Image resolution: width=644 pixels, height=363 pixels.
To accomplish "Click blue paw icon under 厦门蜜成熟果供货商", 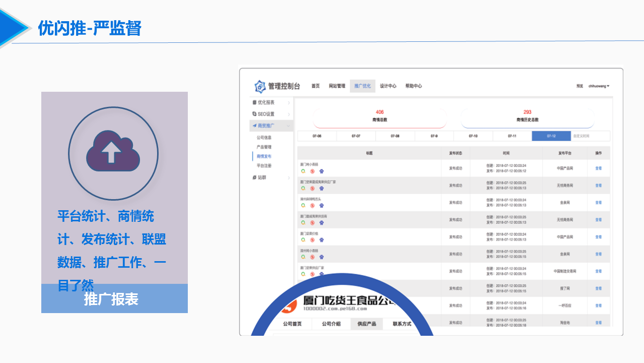I will click(x=322, y=222).
